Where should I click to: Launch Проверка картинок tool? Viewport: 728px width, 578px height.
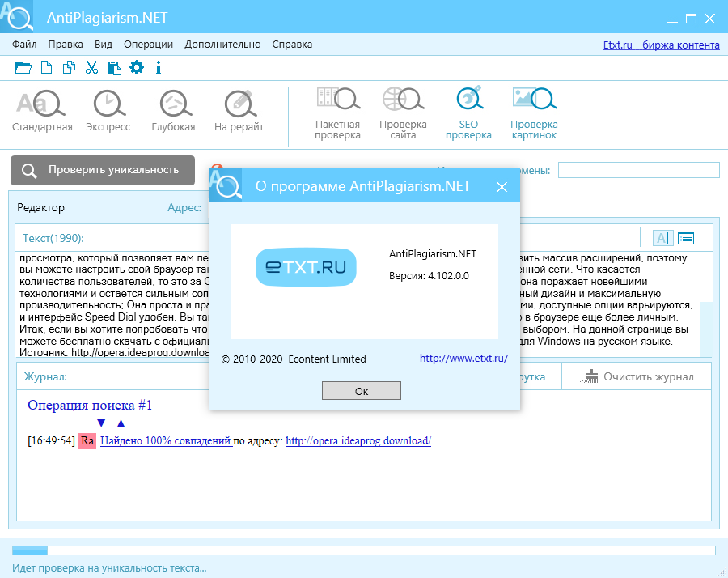534,113
